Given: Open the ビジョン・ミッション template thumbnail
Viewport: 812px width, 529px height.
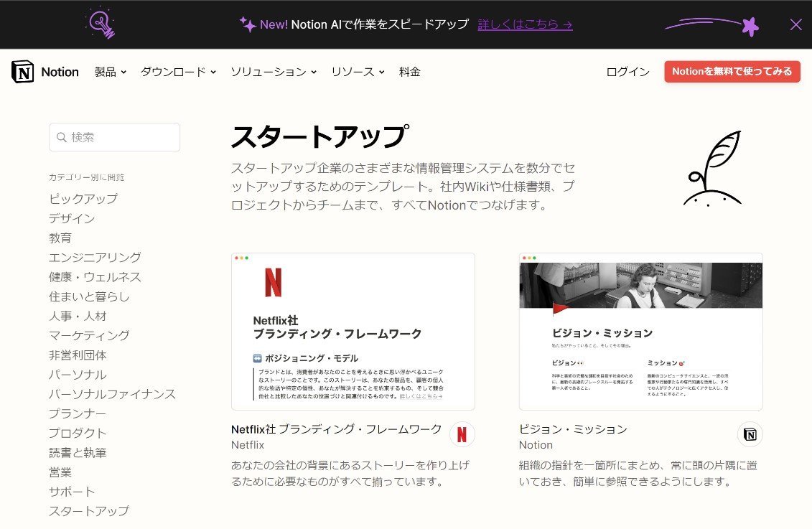Looking at the screenshot, I should pos(641,332).
